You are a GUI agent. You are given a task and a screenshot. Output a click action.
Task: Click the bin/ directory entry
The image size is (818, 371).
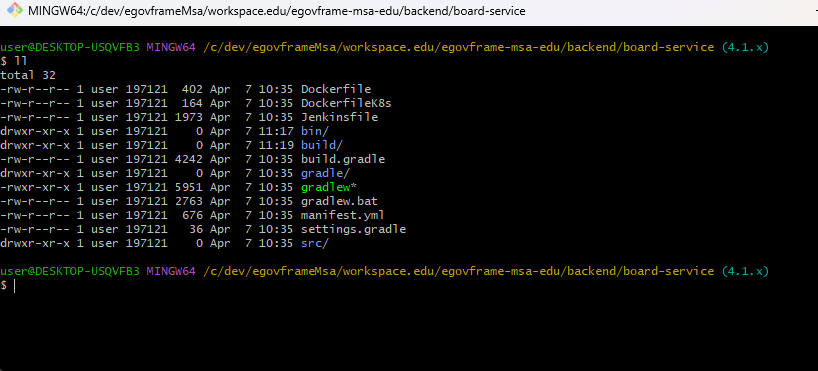(315, 131)
